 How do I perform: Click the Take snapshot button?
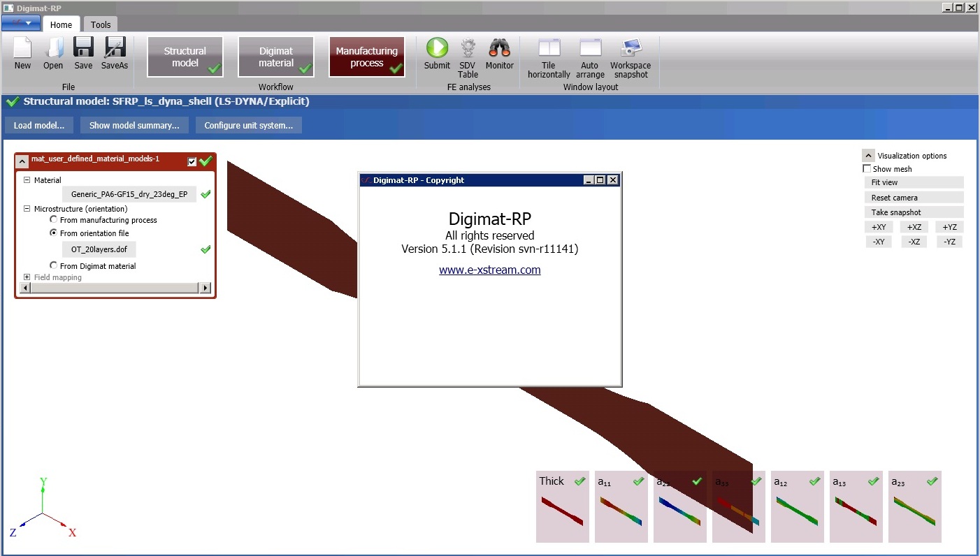click(x=914, y=212)
